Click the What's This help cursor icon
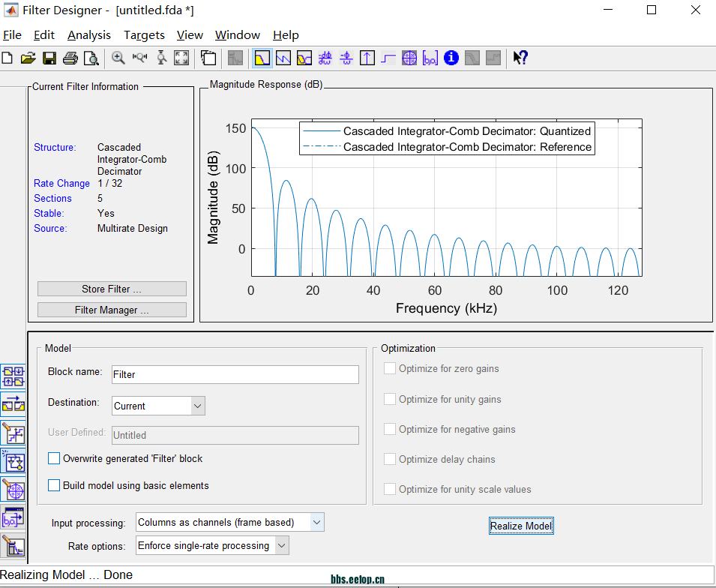This screenshot has width=716, height=588. coord(520,58)
